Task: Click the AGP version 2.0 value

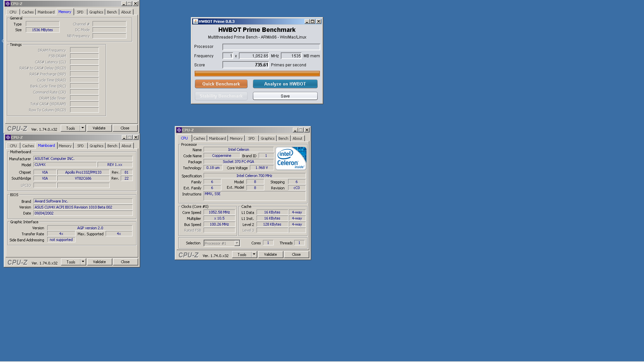Action: tap(90, 228)
